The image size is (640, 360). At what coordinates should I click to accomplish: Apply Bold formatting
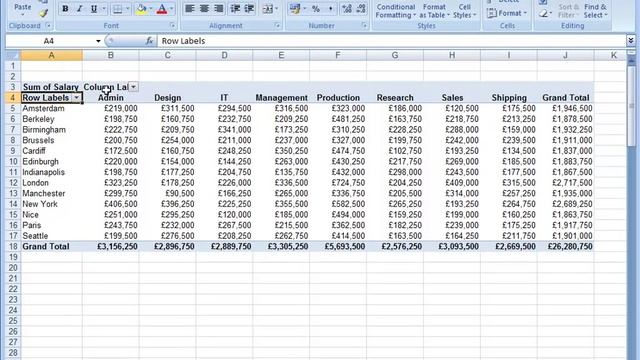(65, 9)
